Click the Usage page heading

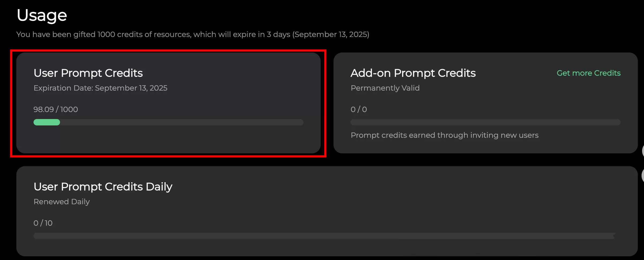(42, 15)
